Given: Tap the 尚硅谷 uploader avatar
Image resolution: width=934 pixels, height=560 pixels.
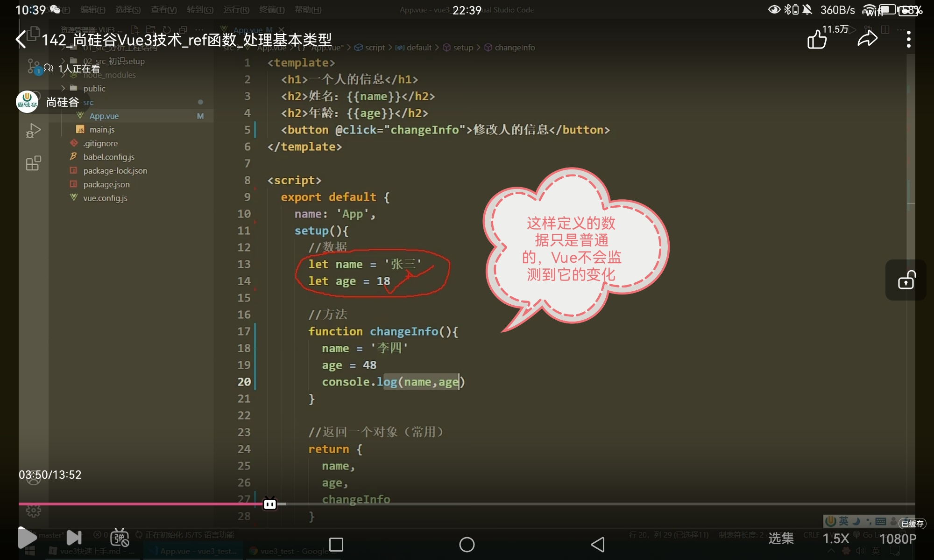Looking at the screenshot, I should click(x=27, y=102).
